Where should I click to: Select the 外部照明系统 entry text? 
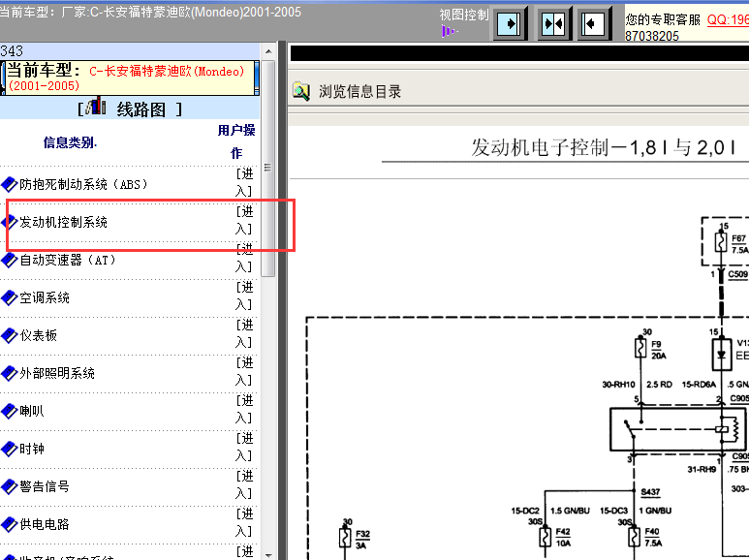(x=57, y=373)
